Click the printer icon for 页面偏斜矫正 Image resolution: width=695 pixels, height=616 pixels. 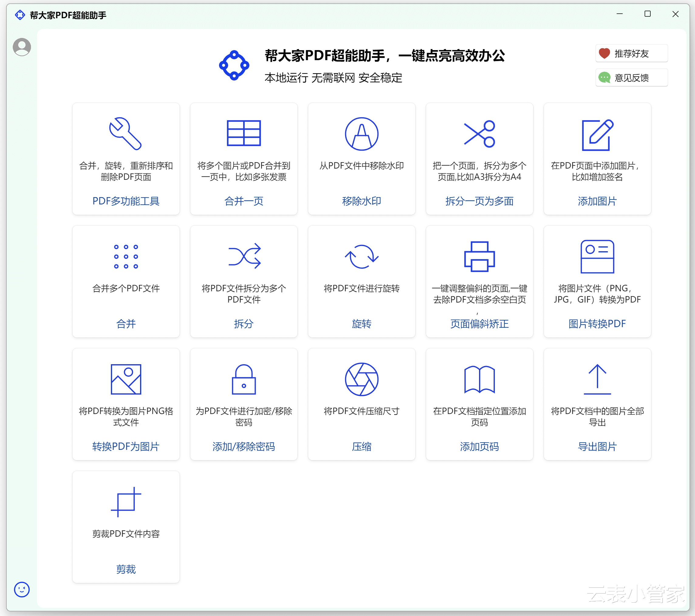coord(479,257)
